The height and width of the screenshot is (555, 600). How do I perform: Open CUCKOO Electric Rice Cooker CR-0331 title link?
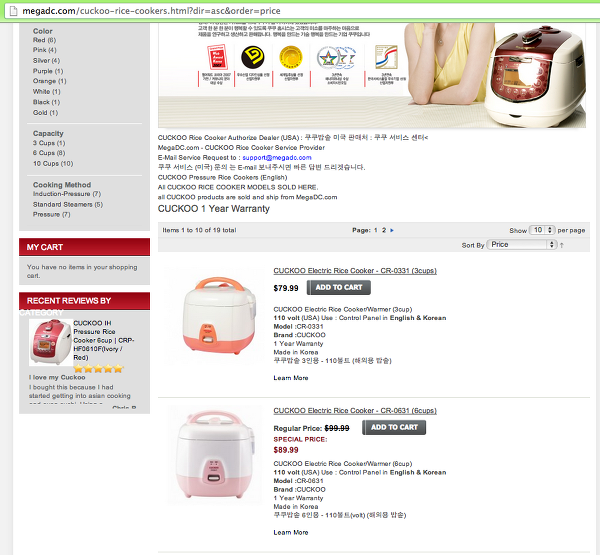[355, 271]
